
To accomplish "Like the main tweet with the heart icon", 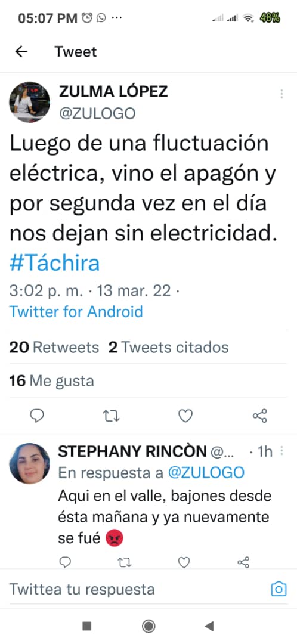I will coord(185,416).
